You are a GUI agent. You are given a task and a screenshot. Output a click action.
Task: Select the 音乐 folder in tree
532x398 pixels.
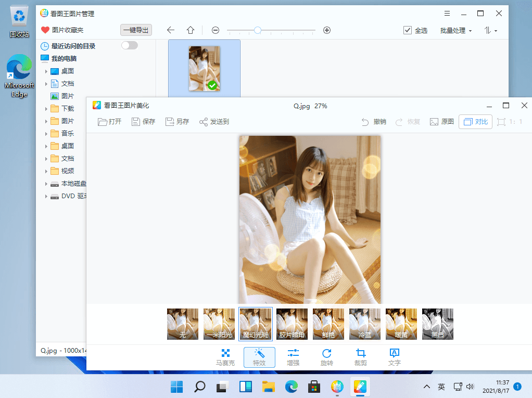(x=62, y=134)
